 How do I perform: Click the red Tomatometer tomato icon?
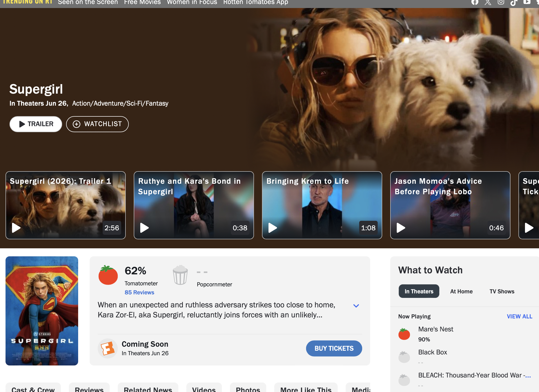click(x=108, y=275)
